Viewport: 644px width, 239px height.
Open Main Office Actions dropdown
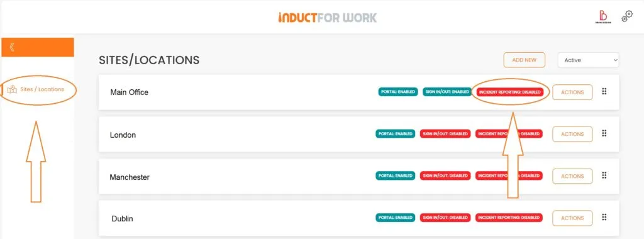point(572,92)
